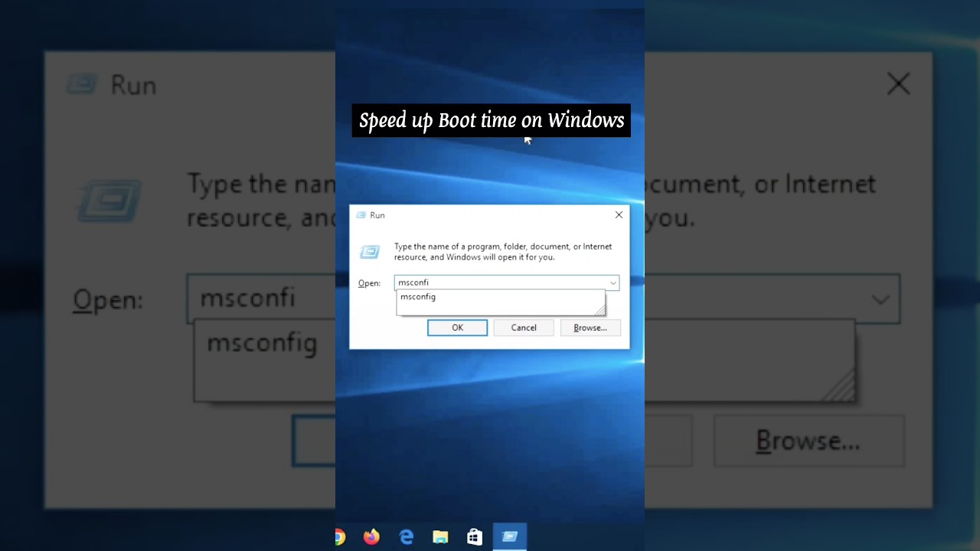This screenshot has height=551, width=980.
Task: Click the Run program icon beside the description
Action: pyautogui.click(x=370, y=252)
